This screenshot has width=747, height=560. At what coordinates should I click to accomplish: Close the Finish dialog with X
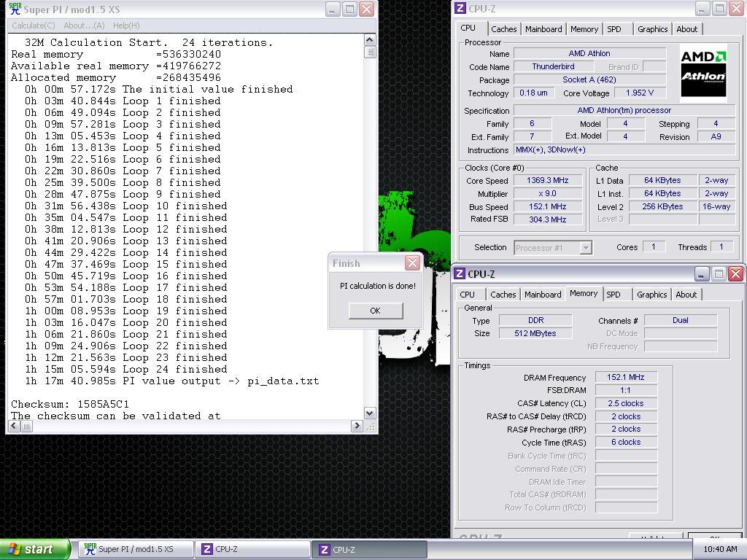coord(413,262)
